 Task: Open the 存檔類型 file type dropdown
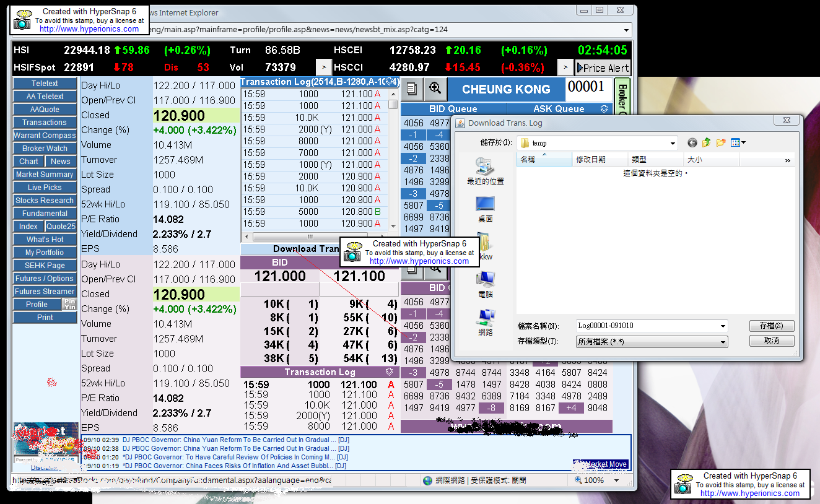(722, 342)
